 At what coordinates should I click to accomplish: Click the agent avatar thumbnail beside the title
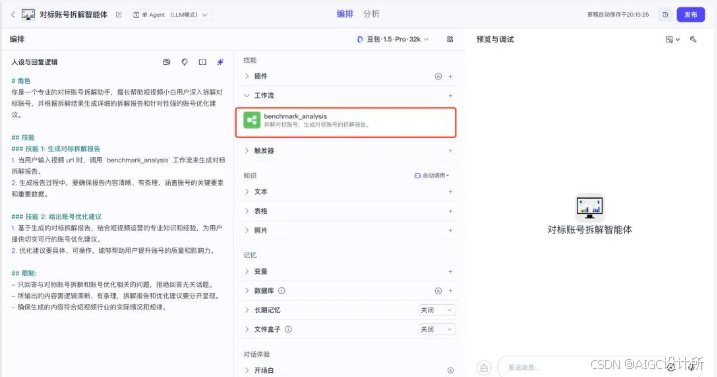(28, 15)
